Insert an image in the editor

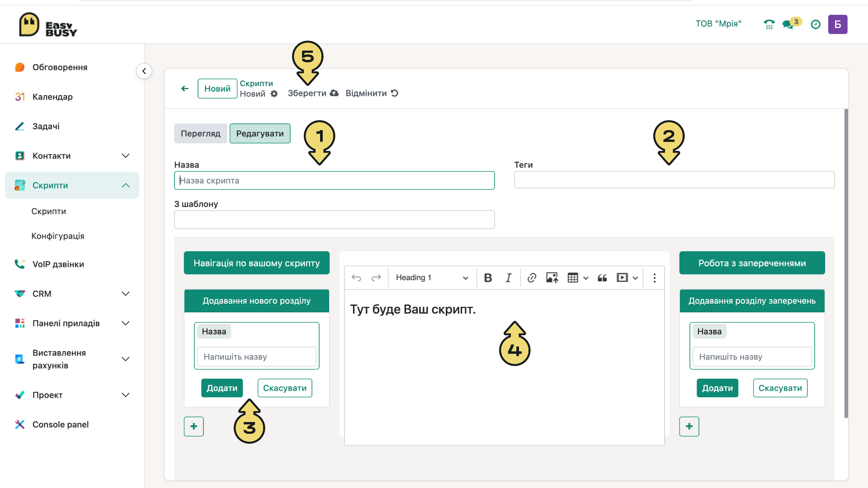(x=552, y=278)
